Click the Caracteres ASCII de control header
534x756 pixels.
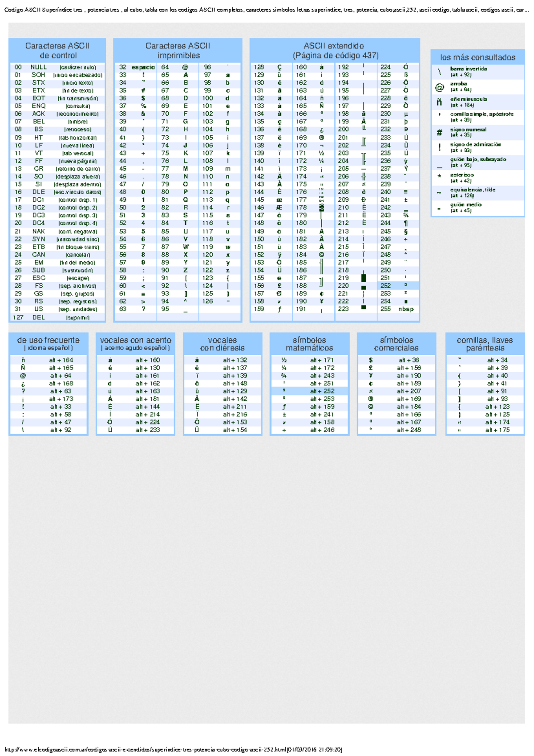pos(57,50)
